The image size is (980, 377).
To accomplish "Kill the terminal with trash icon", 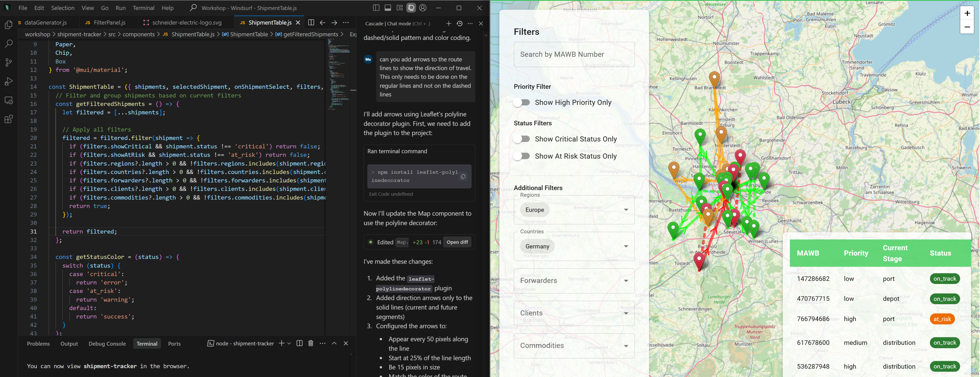I will 310,343.
